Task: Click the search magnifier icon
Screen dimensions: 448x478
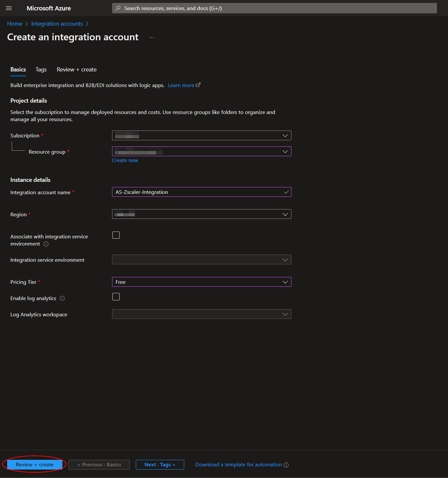Action: click(118, 8)
